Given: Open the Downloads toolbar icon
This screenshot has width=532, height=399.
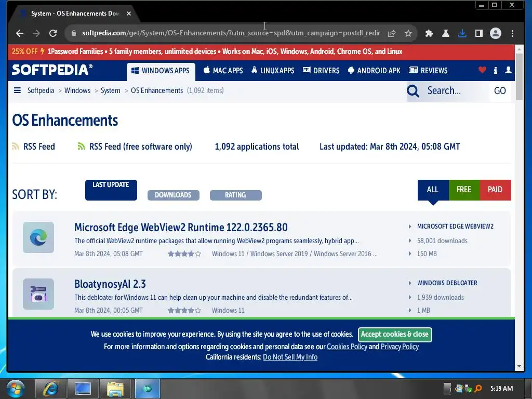Looking at the screenshot, I should pos(462,33).
